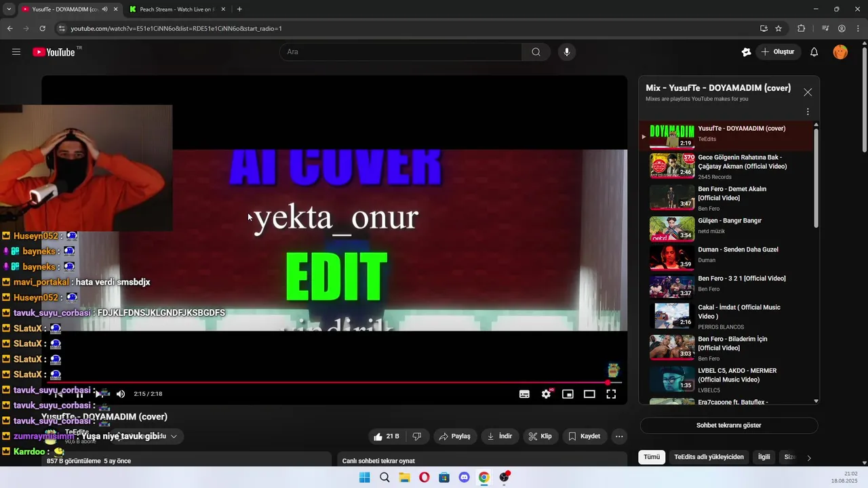Toggle theater mode view
868x488 pixels.
(589, 394)
